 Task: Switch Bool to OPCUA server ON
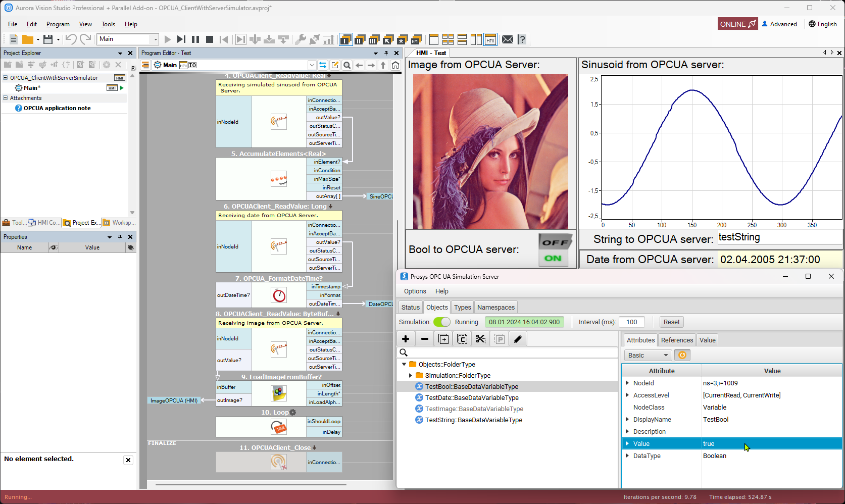click(553, 259)
